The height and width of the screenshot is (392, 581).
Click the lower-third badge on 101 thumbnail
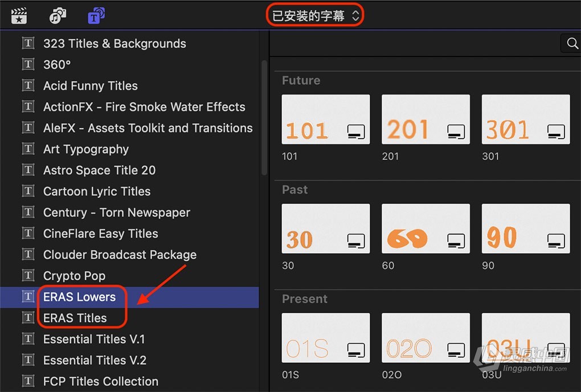356,132
